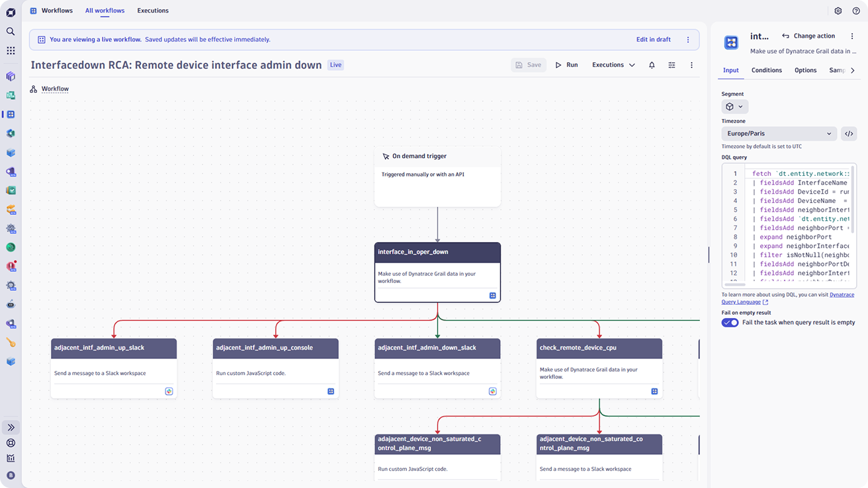The image size is (868, 488).
Task: Open three-dot menu in live workflow banner
Action: coord(688,40)
